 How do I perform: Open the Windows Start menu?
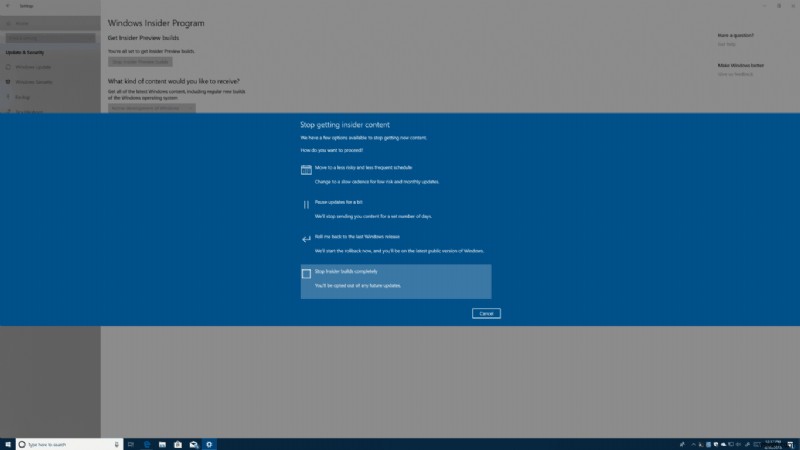(x=8, y=444)
